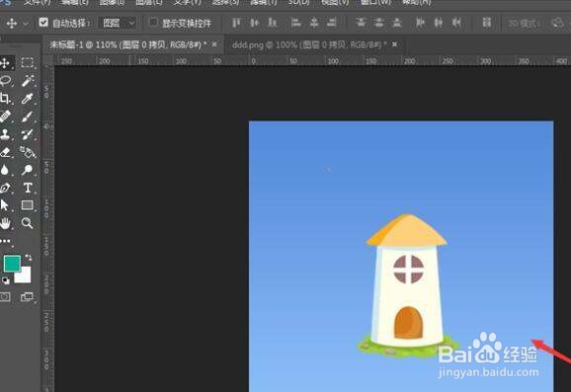Open the 图像 menu
Image resolution: width=571 pixels, height=392 pixels.
(112, 3)
